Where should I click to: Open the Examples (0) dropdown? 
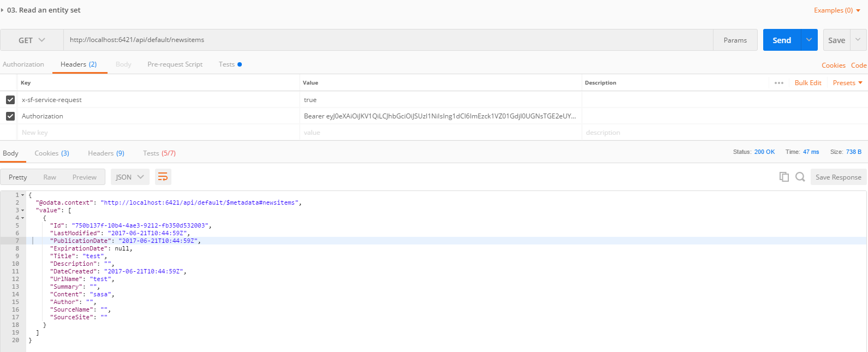click(837, 10)
